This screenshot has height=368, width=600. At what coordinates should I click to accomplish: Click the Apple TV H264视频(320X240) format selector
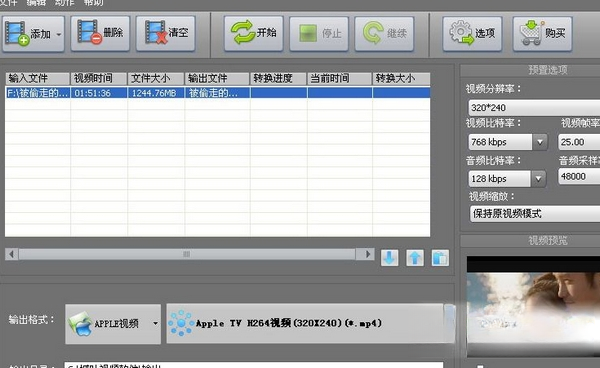[x=311, y=323]
